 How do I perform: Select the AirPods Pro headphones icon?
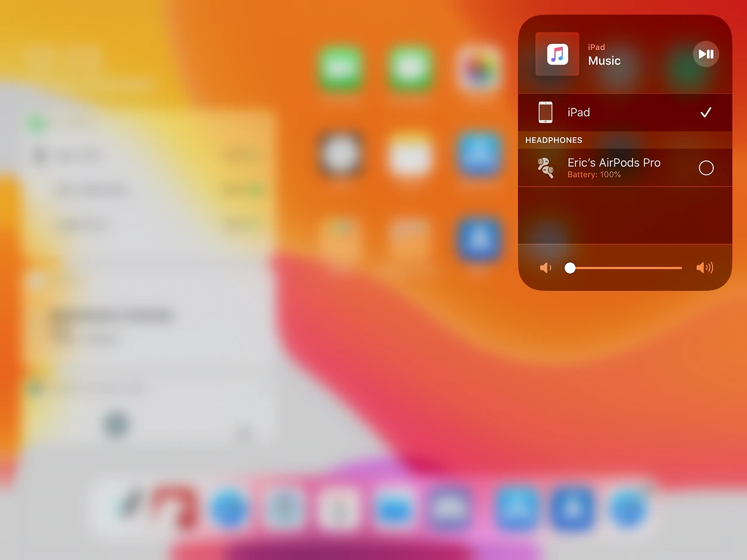point(546,168)
